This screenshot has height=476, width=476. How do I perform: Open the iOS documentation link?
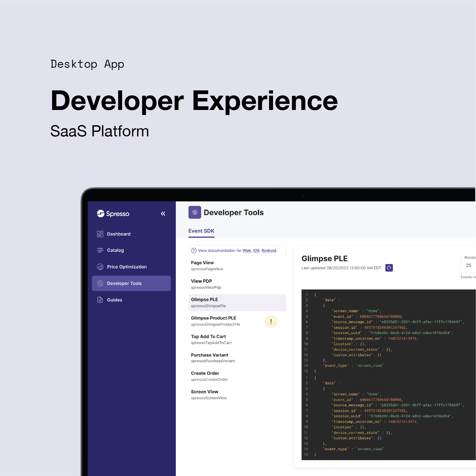click(x=256, y=251)
